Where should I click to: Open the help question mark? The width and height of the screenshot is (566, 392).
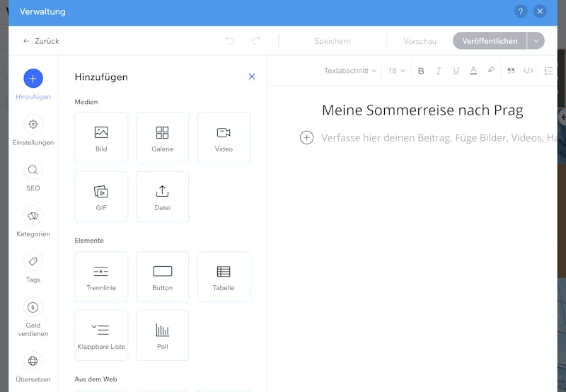tap(521, 11)
